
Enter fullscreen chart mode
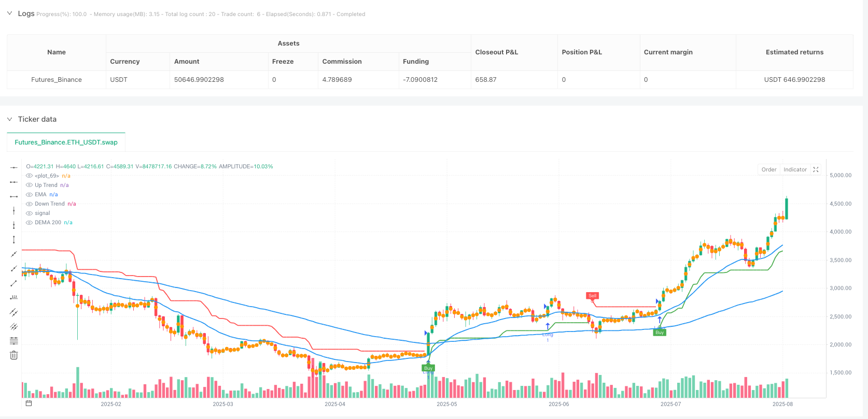tap(816, 170)
